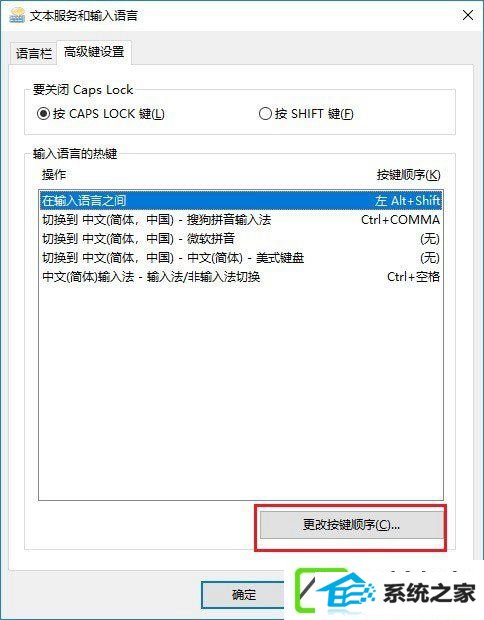Click the 系统之家 watermark logo

tap(386, 594)
